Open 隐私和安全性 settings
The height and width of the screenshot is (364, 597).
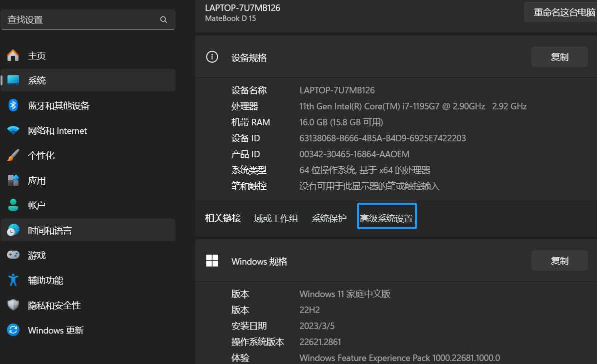pyautogui.click(x=88, y=305)
